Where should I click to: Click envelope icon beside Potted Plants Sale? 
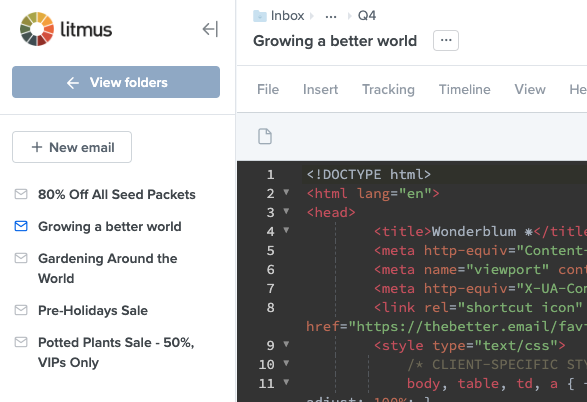pyautogui.click(x=21, y=342)
